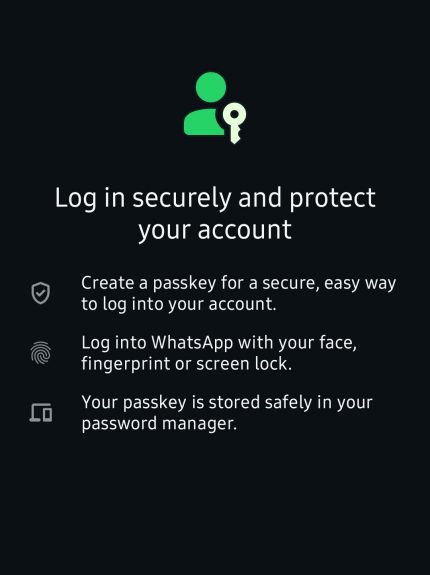Tap the round head of the person icon
This screenshot has height=575, width=430.
pyautogui.click(x=211, y=87)
